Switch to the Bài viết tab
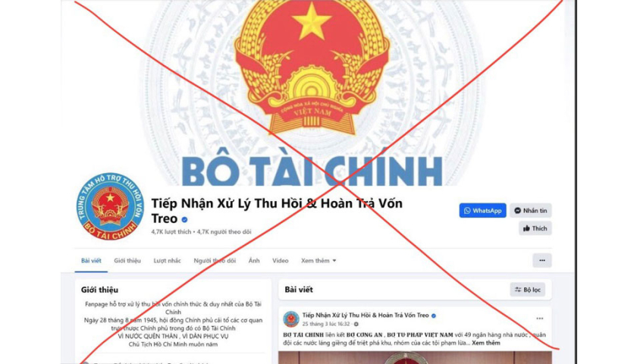This screenshot has width=637, height=364. click(91, 260)
